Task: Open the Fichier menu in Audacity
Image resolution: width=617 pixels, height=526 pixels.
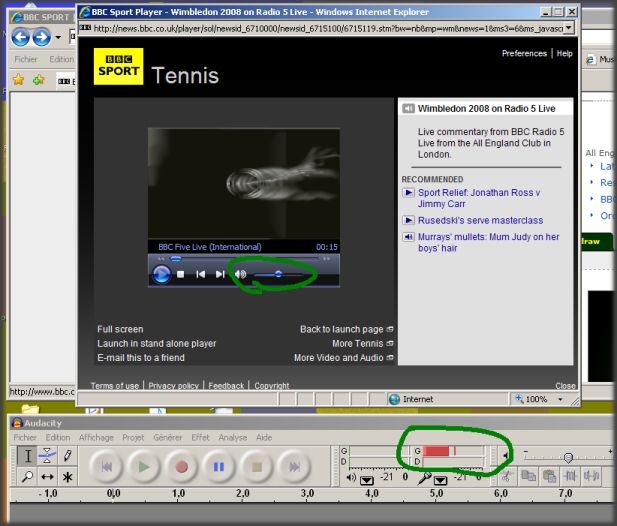Action: 25,437
